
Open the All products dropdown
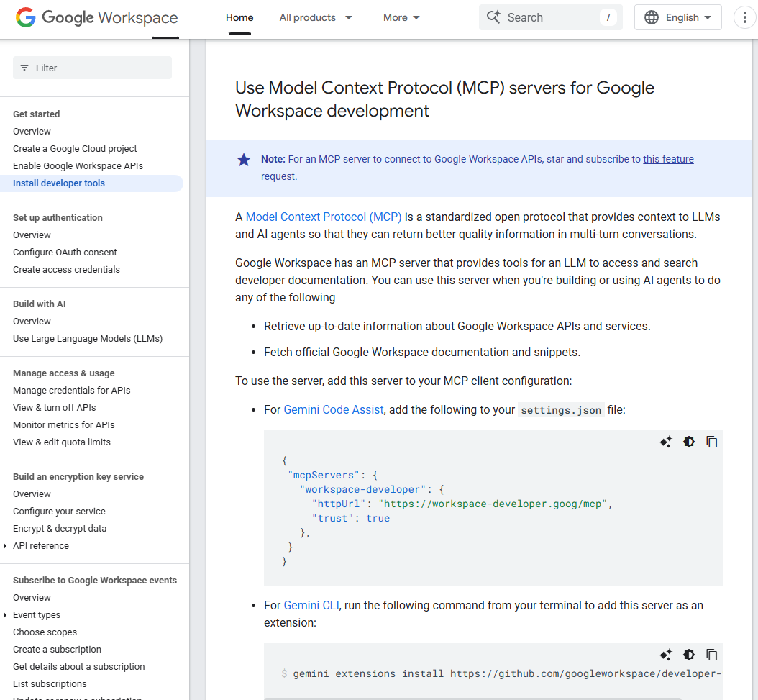pyautogui.click(x=316, y=17)
